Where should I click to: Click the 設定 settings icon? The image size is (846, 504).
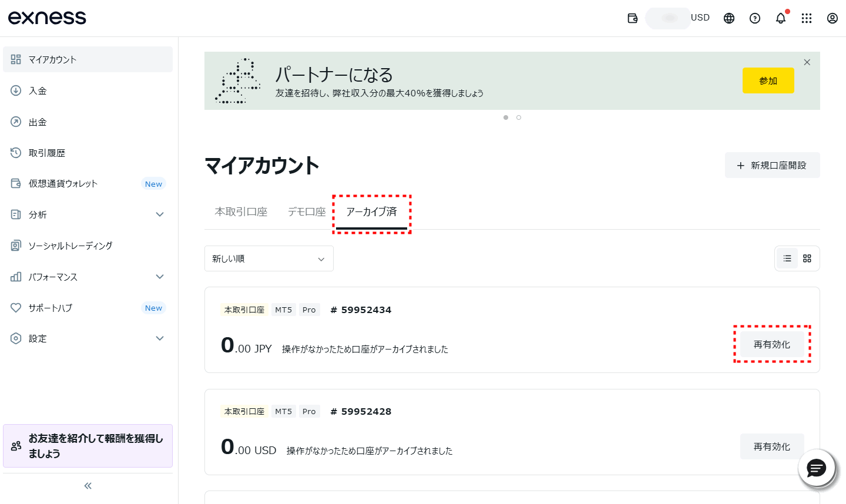coord(16,338)
